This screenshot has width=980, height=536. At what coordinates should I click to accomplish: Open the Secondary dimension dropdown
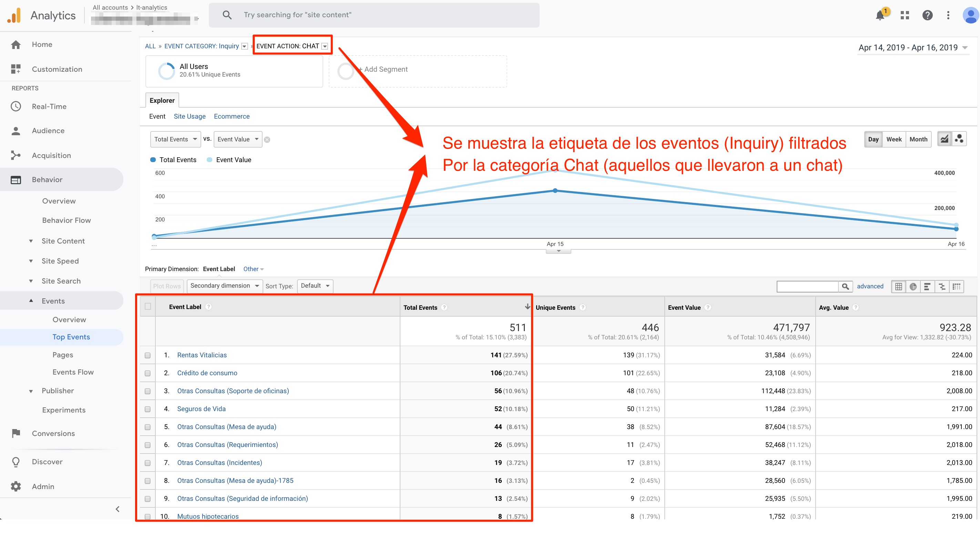(224, 286)
